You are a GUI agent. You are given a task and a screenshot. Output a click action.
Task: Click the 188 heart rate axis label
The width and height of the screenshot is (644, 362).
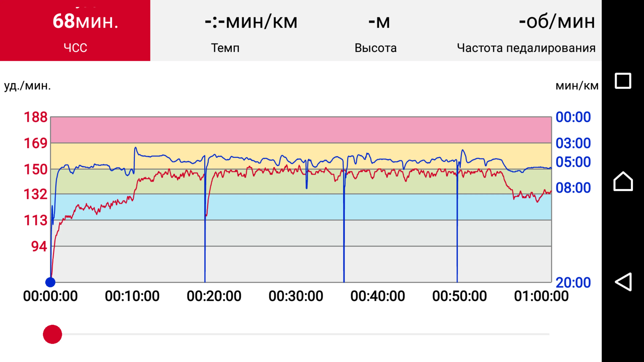pyautogui.click(x=36, y=117)
